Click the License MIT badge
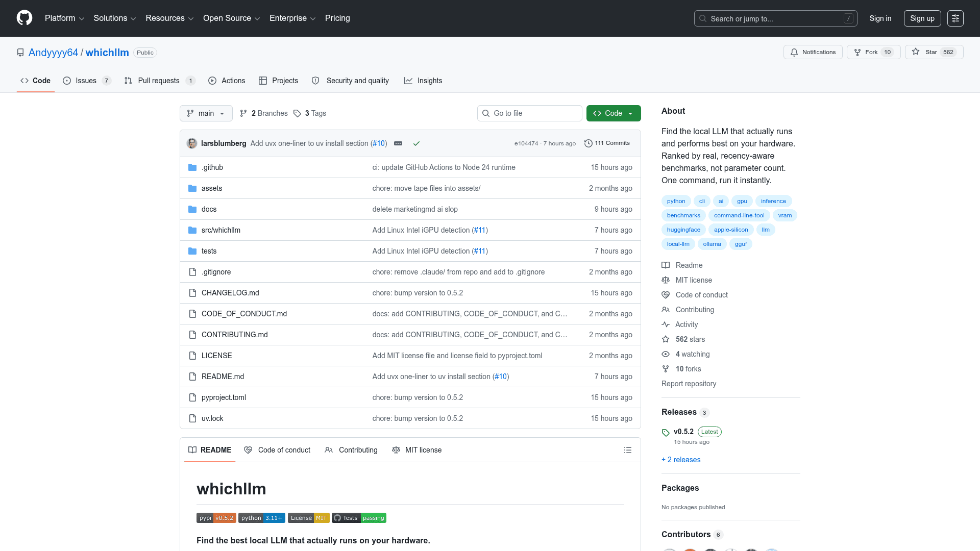The height and width of the screenshot is (551, 980). [x=309, y=518]
